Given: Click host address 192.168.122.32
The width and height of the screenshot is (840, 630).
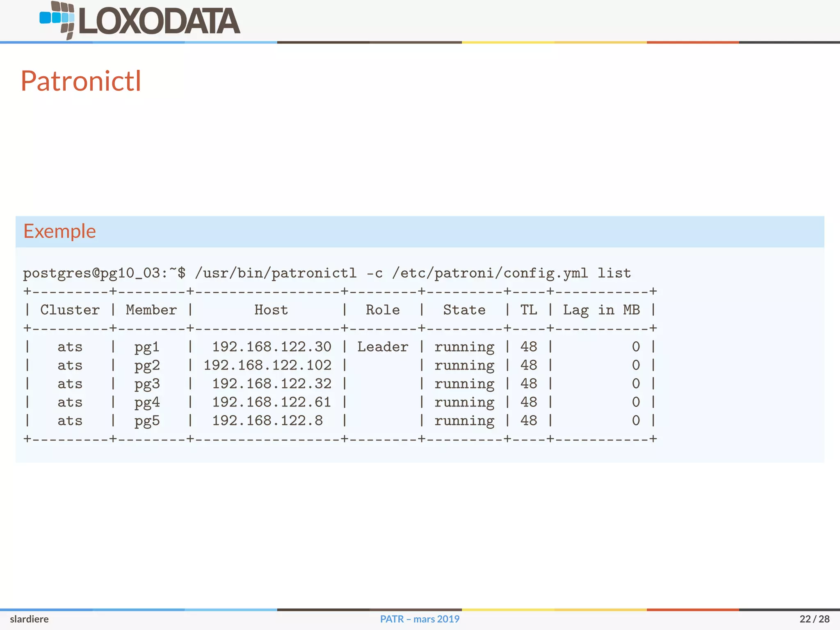Looking at the screenshot, I should 272,383.
